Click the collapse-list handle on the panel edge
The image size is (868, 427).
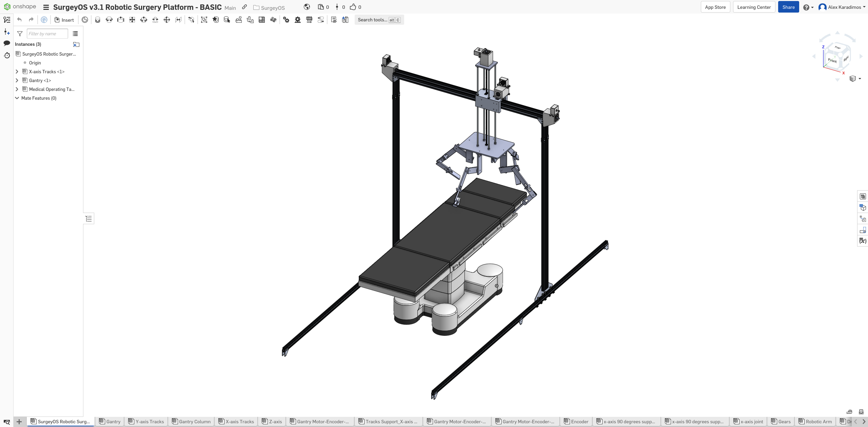[x=89, y=219]
